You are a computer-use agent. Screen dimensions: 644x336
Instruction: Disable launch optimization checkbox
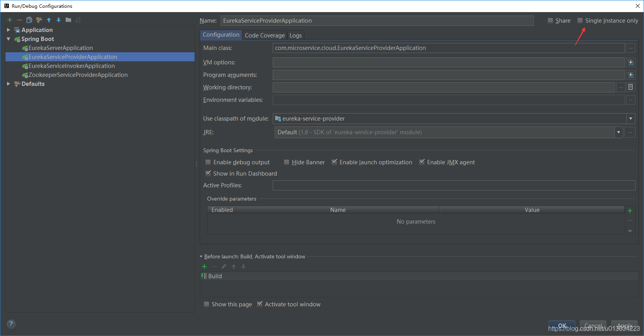(335, 162)
